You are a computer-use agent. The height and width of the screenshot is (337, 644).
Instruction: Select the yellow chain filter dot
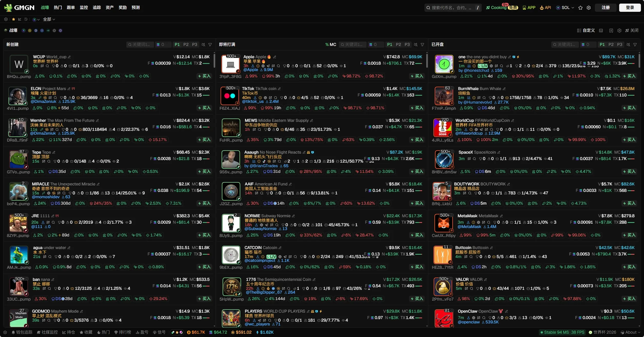coord(30,31)
